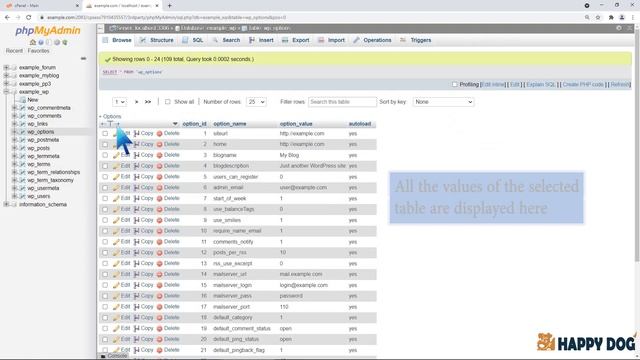Viewport: 640px width, 360px height.
Task: Go to the last page with >> button
Action: tap(148, 102)
